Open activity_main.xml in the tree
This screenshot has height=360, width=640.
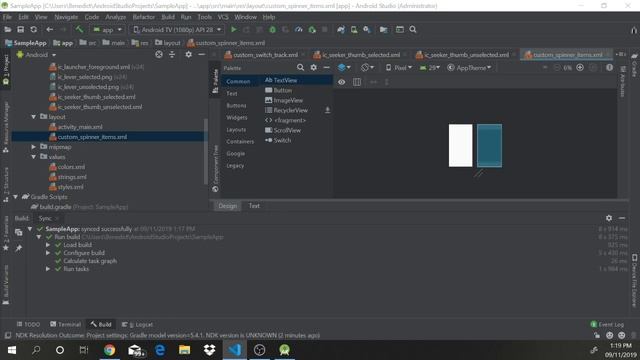click(80, 127)
